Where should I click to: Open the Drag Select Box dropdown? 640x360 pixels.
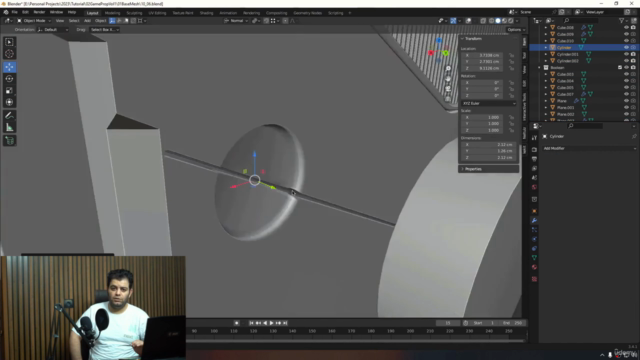click(x=104, y=30)
